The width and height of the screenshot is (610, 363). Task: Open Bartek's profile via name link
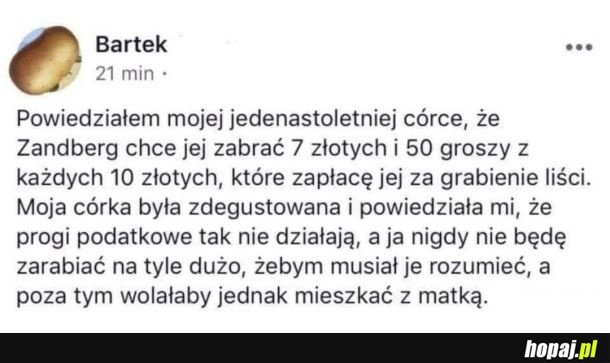(x=131, y=44)
